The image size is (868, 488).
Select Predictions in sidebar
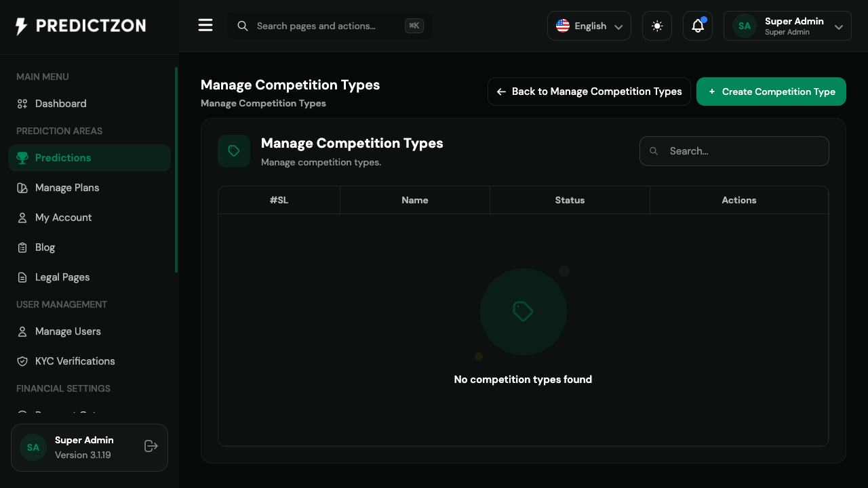coord(90,158)
